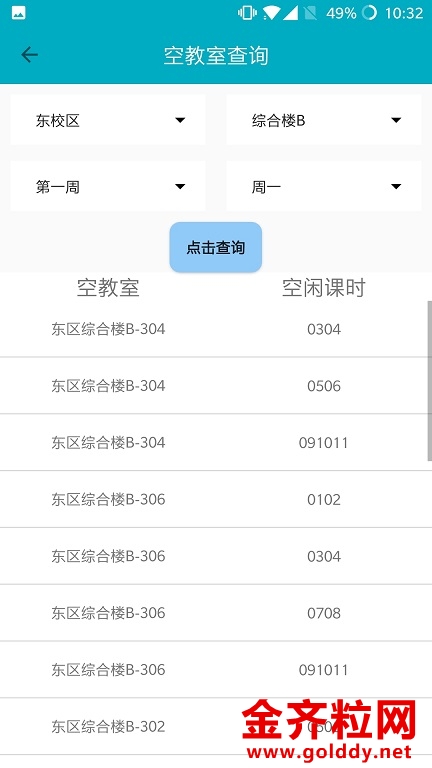Image resolution: width=432 pixels, height=768 pixels.
Task: Tap the Wi-Fi signal status icon
Action: click(270, 13)
